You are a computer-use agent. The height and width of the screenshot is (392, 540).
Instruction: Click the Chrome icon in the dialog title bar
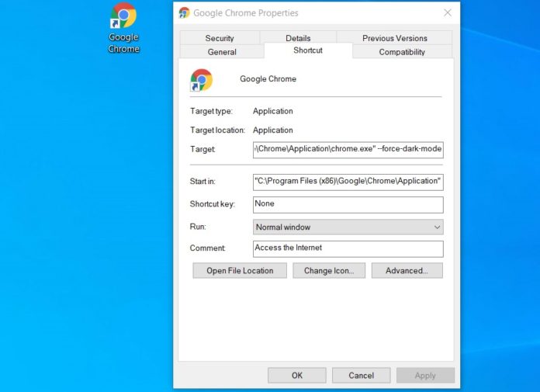184,13
